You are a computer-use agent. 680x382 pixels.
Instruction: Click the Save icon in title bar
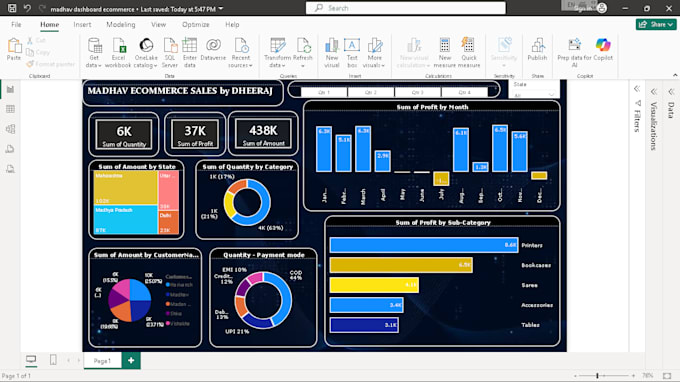coord(12,8)
